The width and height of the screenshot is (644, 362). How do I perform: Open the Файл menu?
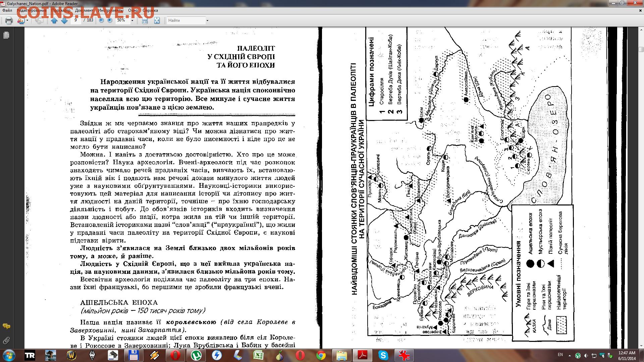[x=7, y=10]
